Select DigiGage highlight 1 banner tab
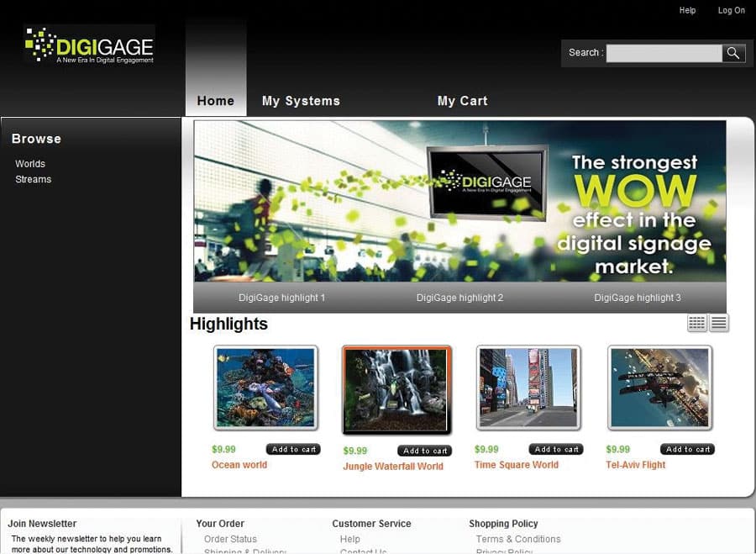Image resolution: width=756 pixels, height=554 pixels. coord(281,298)
